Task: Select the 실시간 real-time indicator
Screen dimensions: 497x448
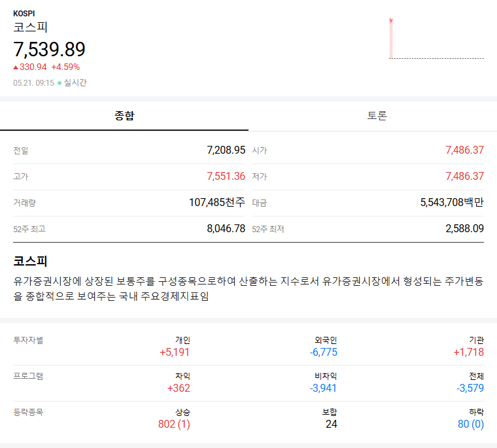Action: coord(73,83)
